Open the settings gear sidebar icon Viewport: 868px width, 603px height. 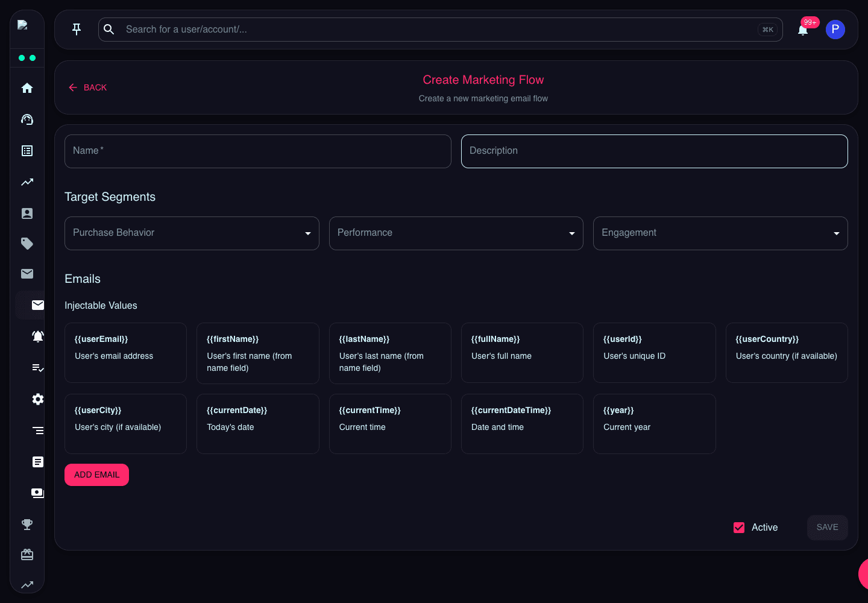(x=38, y=399)
